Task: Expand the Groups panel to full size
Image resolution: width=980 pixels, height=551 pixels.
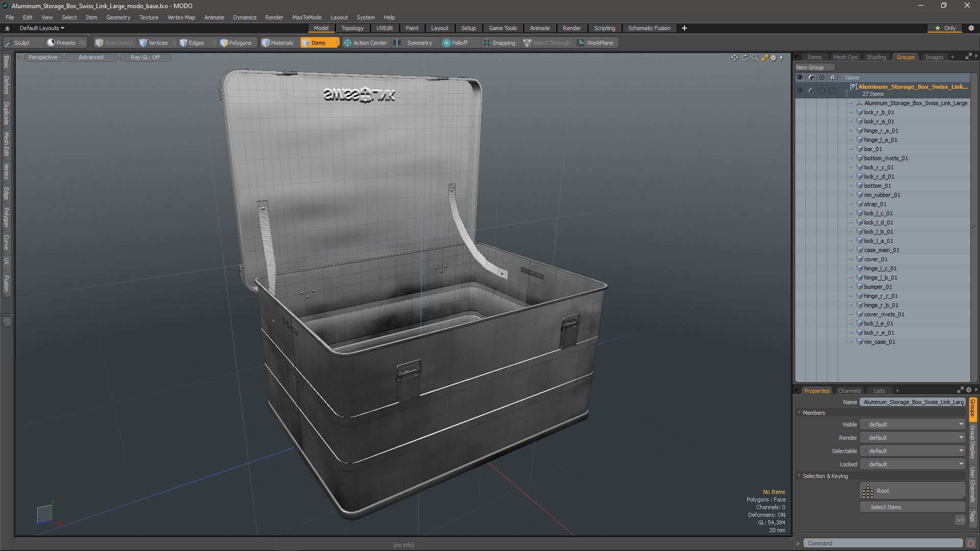Action: point(968,57)
